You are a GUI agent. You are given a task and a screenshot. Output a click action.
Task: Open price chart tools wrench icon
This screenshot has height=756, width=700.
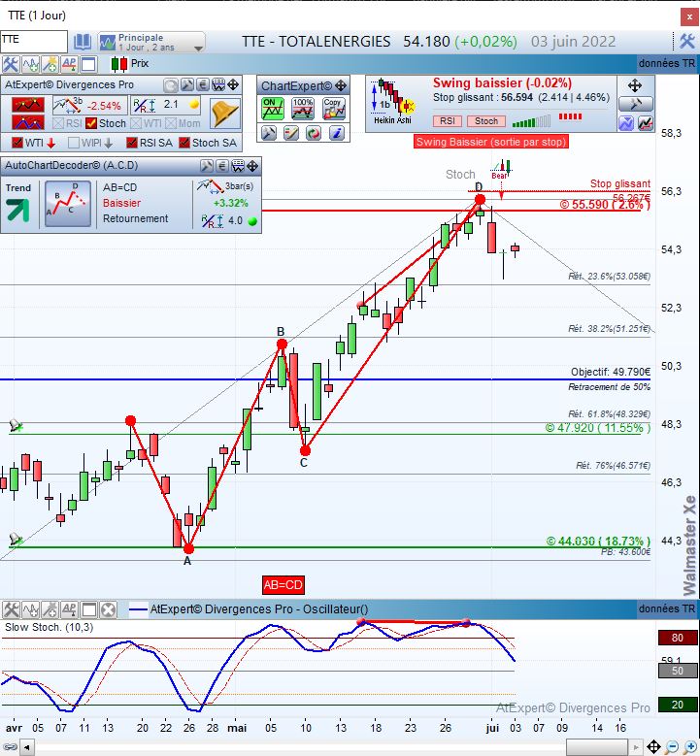point(10,64)
